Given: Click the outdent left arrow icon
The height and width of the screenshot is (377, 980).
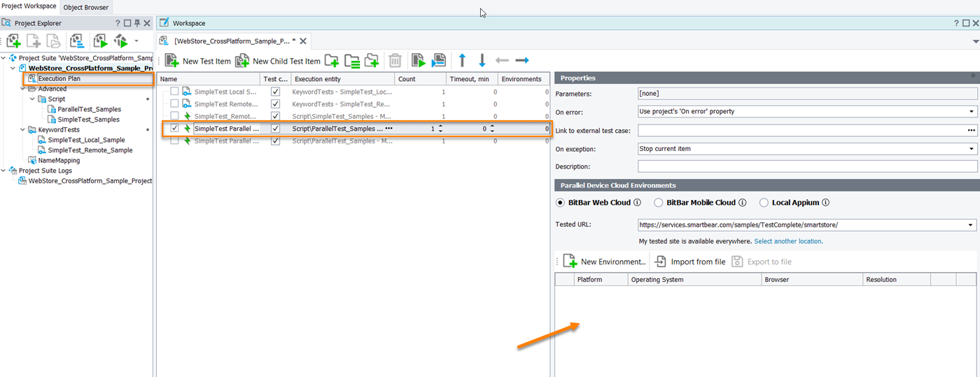Looking at the screenshot, I should [502, 60].
